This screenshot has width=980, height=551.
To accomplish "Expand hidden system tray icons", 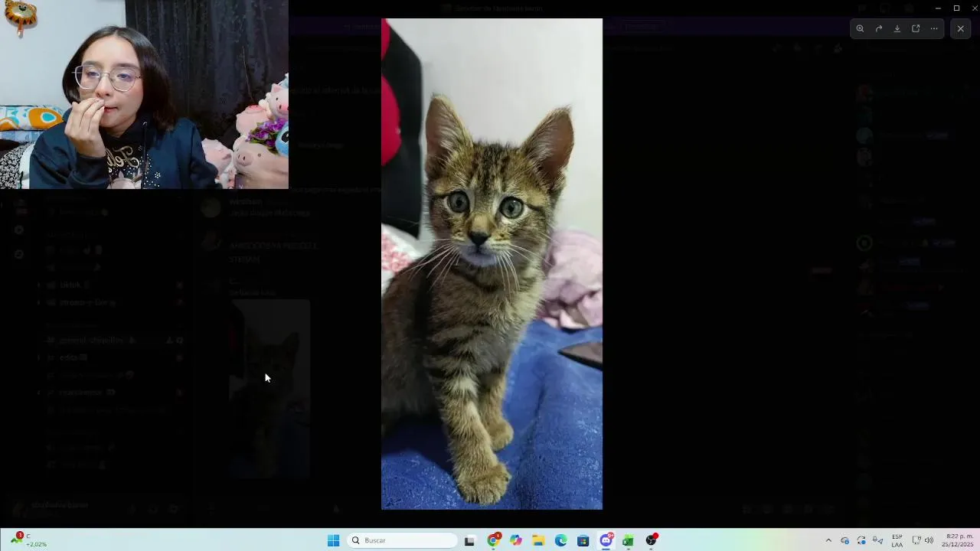I will tap(828, 540).
